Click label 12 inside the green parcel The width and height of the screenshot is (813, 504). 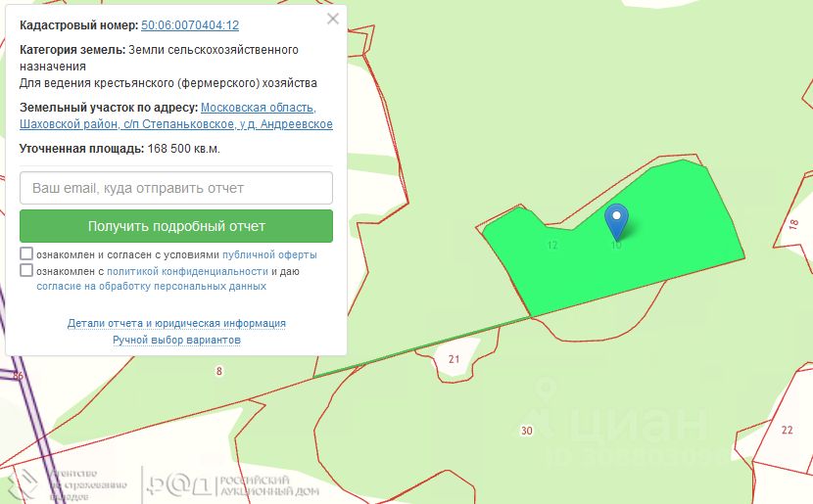click(x=552, y=245)
